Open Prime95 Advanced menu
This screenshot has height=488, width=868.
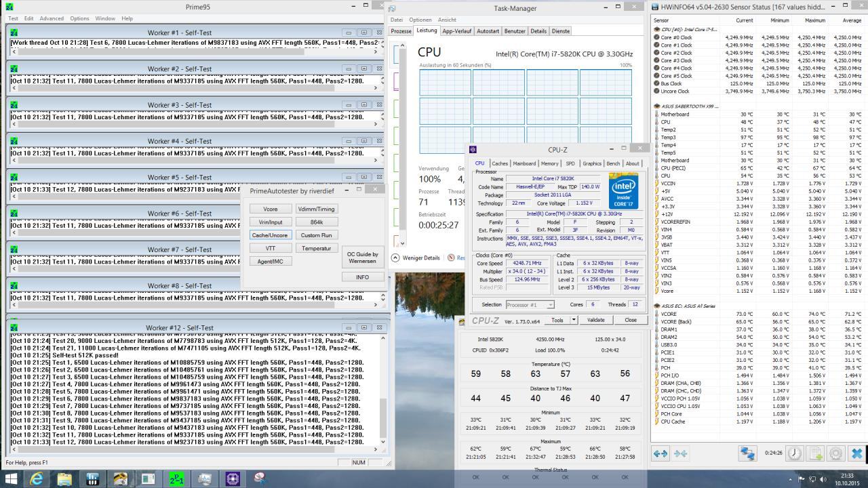click(52, 18)
